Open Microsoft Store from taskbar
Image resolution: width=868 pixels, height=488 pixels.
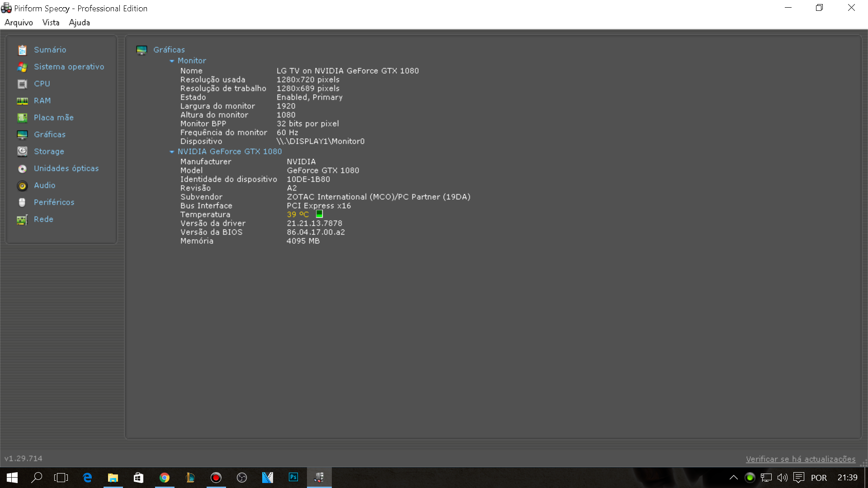[138, 478]
